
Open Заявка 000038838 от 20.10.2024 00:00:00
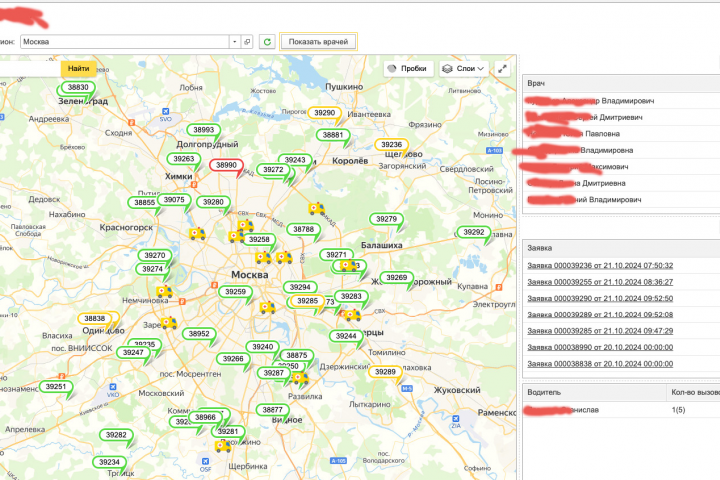pos(600,364)
